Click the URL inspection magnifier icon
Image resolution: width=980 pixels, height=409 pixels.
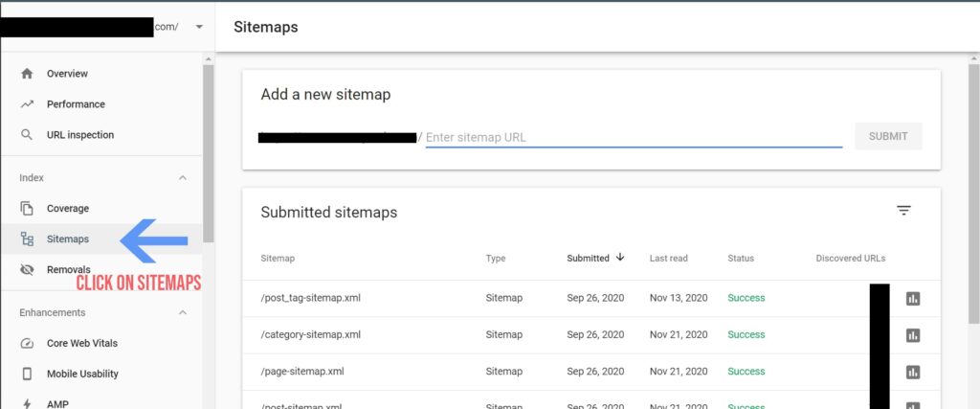pos(27,135)
